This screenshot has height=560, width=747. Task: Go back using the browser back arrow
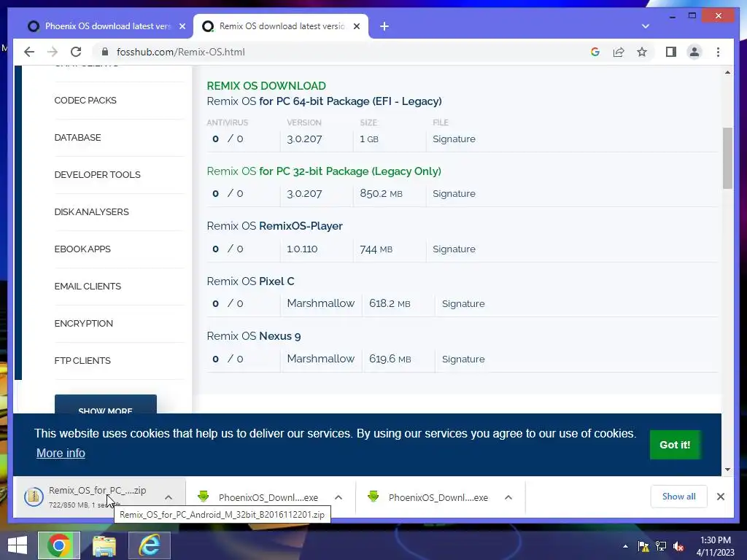click(29, 52)
